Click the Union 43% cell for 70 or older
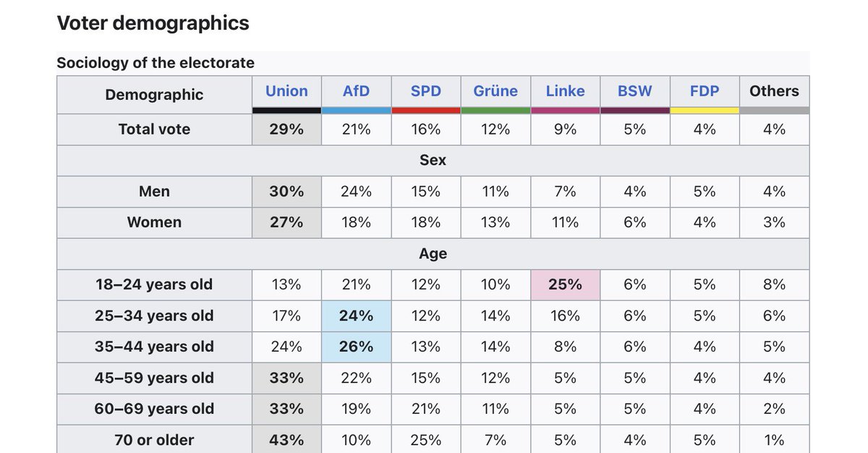This screenshot has height=453, width=868. coord(286,439)
